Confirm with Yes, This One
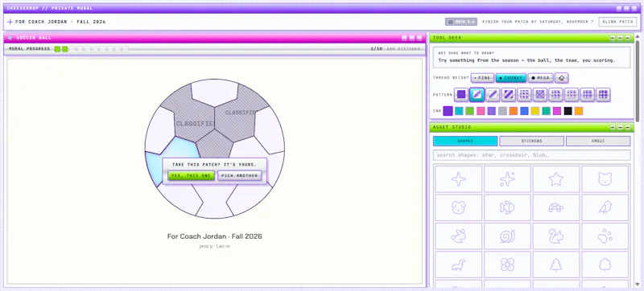Viewport: 644px width, 291px height. [191, 175]
